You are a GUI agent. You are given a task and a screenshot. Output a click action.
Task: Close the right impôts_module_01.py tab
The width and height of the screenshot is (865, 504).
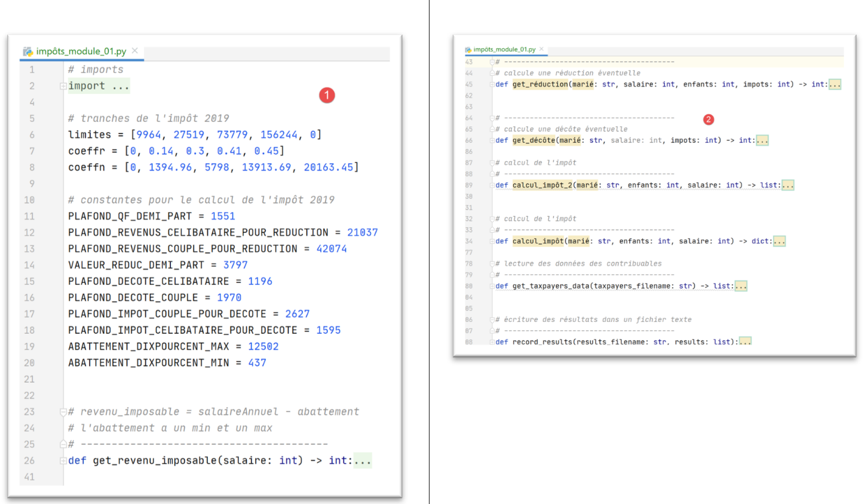[542, 49]
